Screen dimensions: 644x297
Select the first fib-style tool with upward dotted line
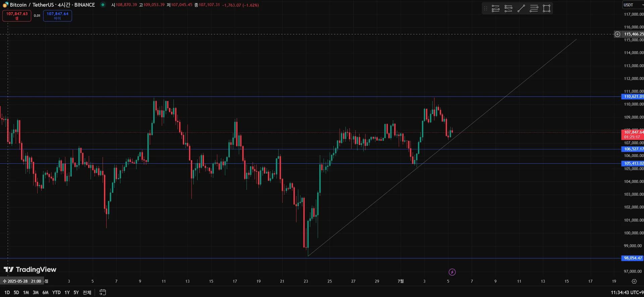tap(496, 8)
